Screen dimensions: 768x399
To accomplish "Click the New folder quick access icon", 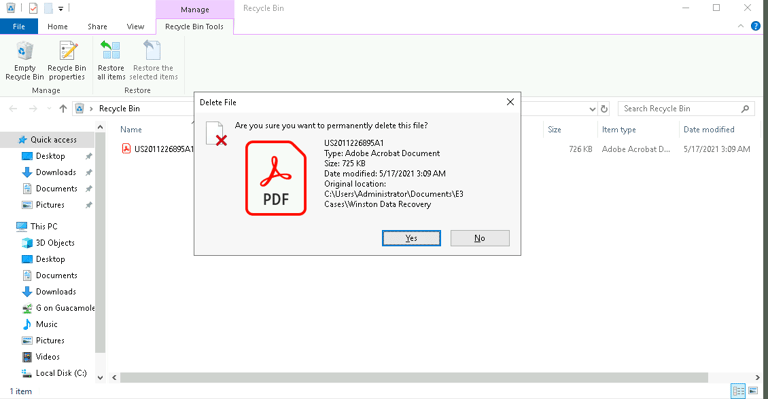I will (x=48, y=8).
